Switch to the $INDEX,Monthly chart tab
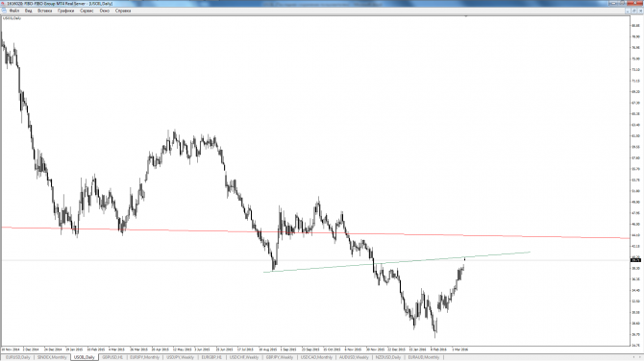Image resolution: width=644 pixels, height=361 pixels. click(x=52, y=357)
